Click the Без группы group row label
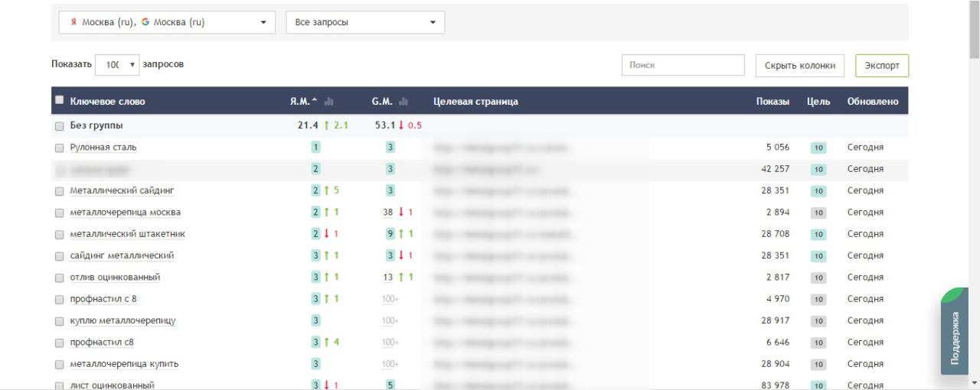980x390 pixels. pyautogui.click(x=96, y=125)
